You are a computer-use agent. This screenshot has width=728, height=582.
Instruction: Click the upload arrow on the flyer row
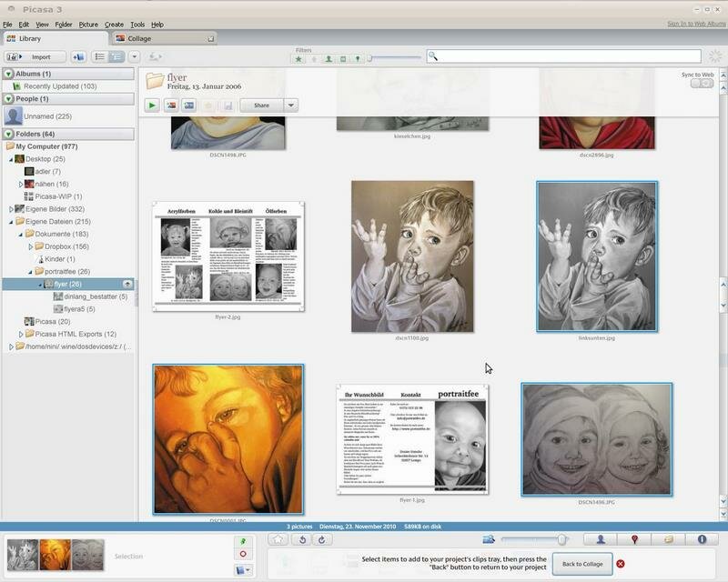127,284
